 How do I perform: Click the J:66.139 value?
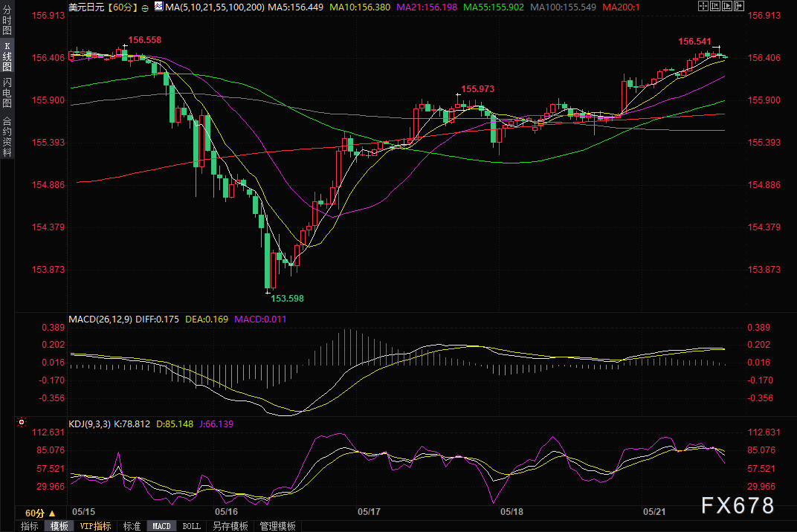216,424
